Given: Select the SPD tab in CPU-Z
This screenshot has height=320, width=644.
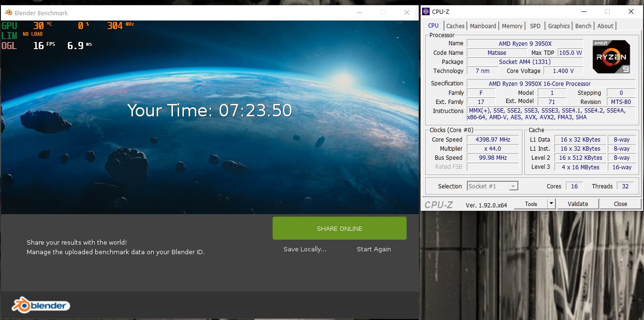Looking at the screenshot, I should click(535, 26).
